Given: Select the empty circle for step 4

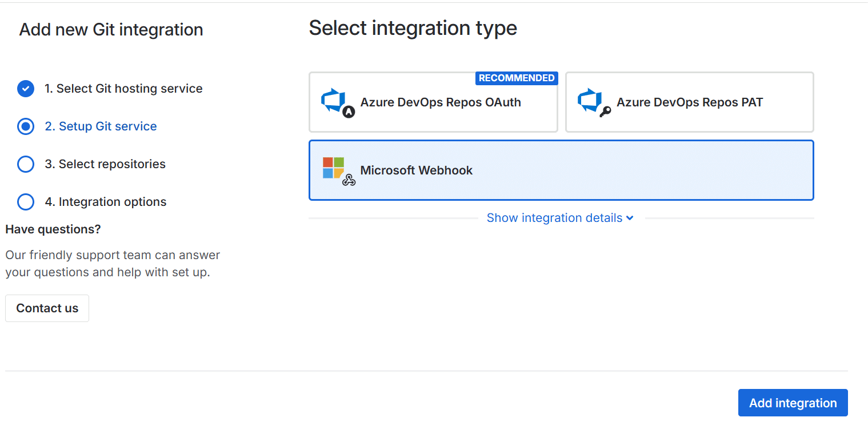Looking at the screenshot, I should click(26, 202).
